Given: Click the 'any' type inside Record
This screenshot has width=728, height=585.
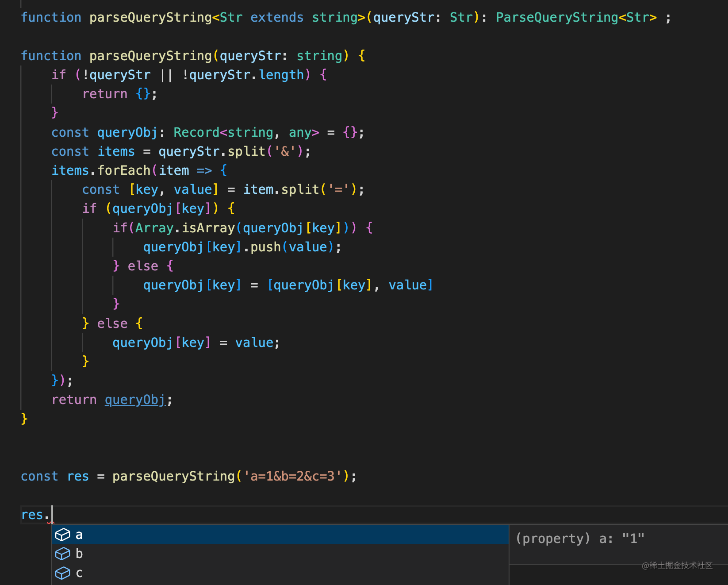Looking at the screenshot, I should [x=300, y=132].
